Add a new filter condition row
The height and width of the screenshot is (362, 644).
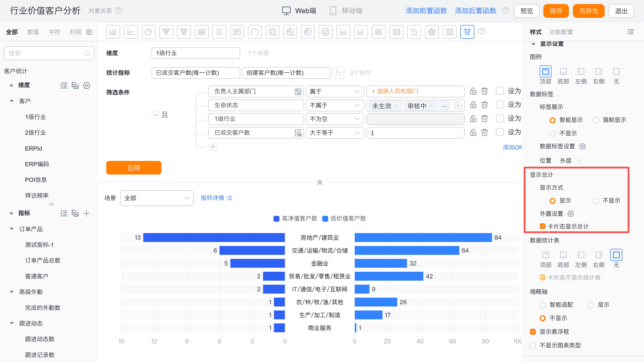[x=213, y=147]
